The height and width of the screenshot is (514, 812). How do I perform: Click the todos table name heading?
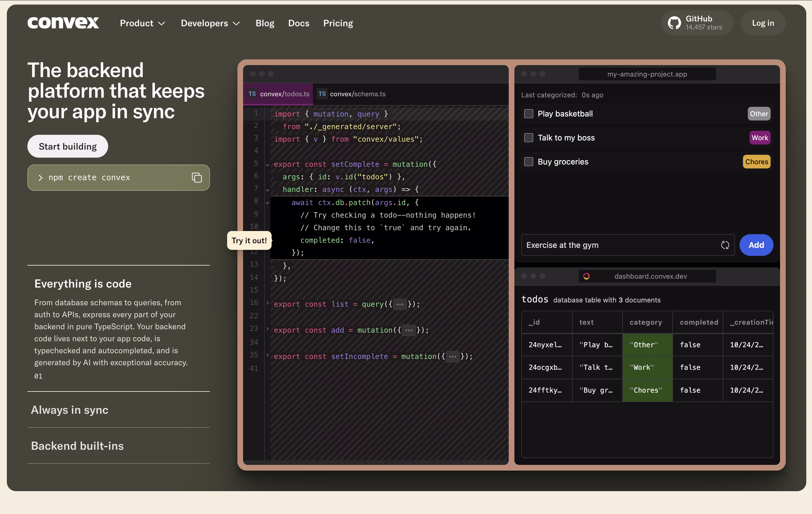(x=535, y=299)
